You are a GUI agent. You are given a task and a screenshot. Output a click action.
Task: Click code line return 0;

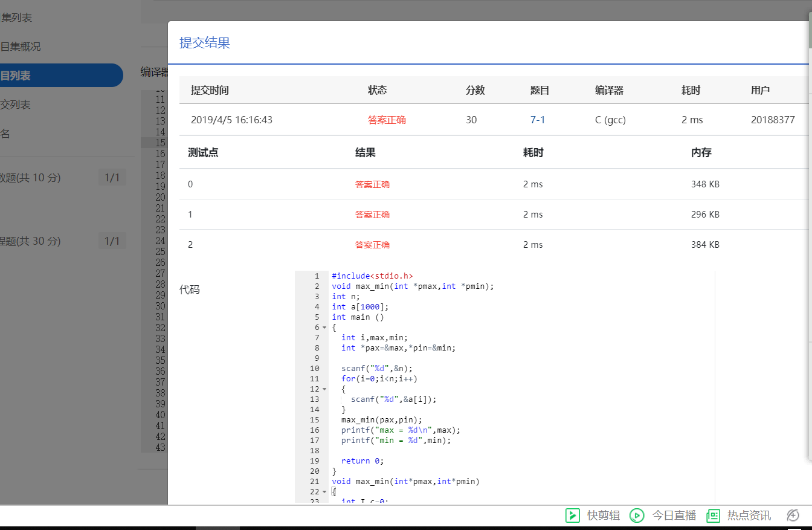point(362,461)
